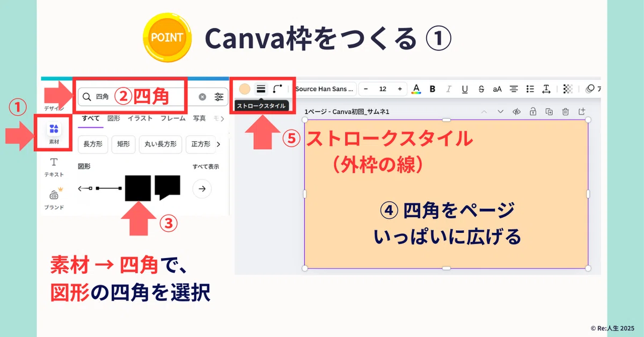Change text alignment

[x=514, y=89]
